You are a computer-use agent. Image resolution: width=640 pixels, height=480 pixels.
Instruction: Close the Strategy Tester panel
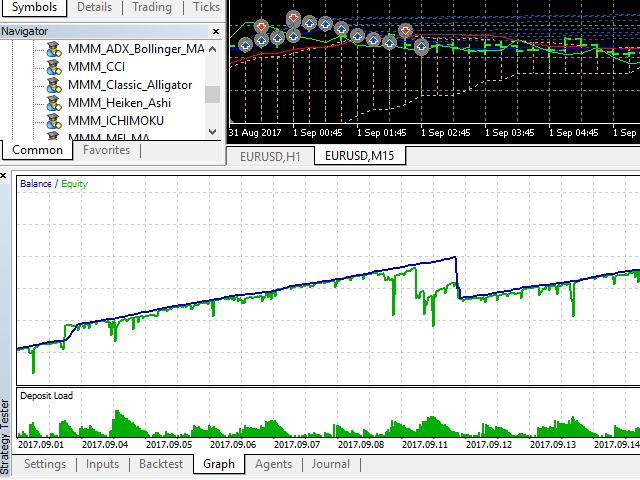pyautogui.click(x=6, y=177)
